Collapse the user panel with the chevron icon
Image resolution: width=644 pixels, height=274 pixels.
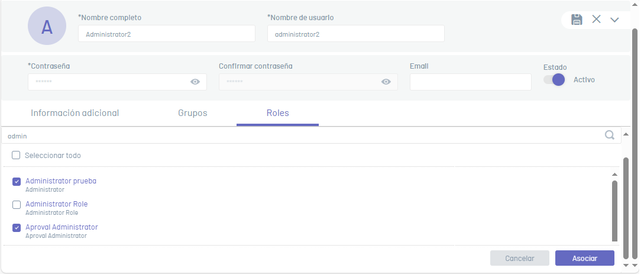pyautogui.click(x=614, y=20)
